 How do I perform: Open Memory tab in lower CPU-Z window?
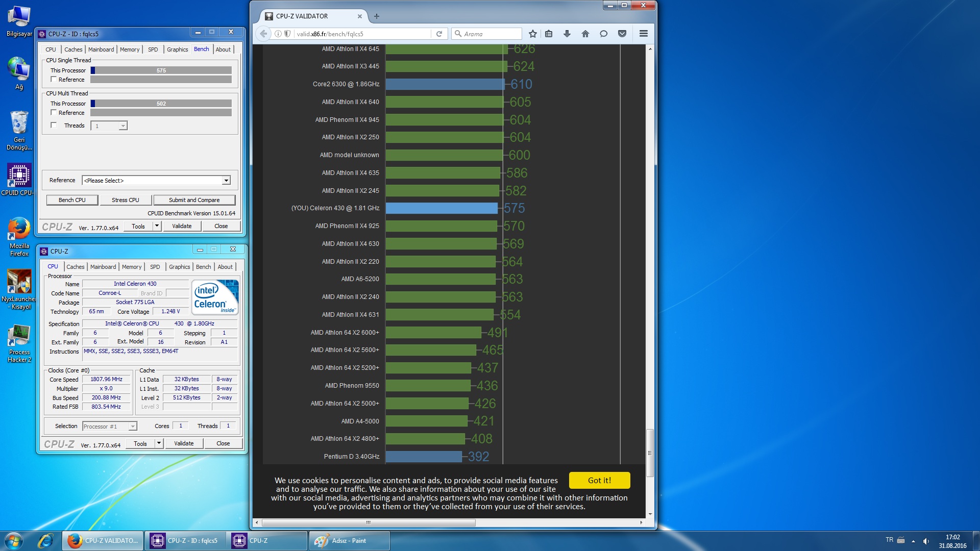point(132,267)
